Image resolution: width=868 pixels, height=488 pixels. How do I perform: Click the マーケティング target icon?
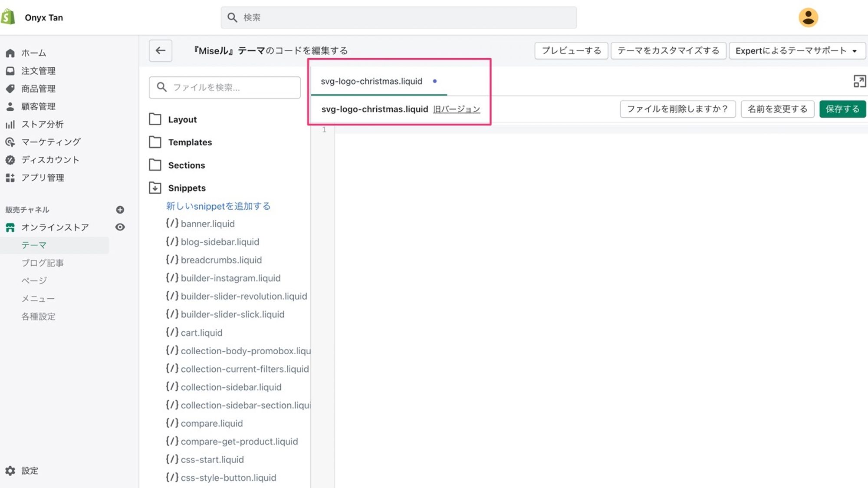(x=10, y=142)
